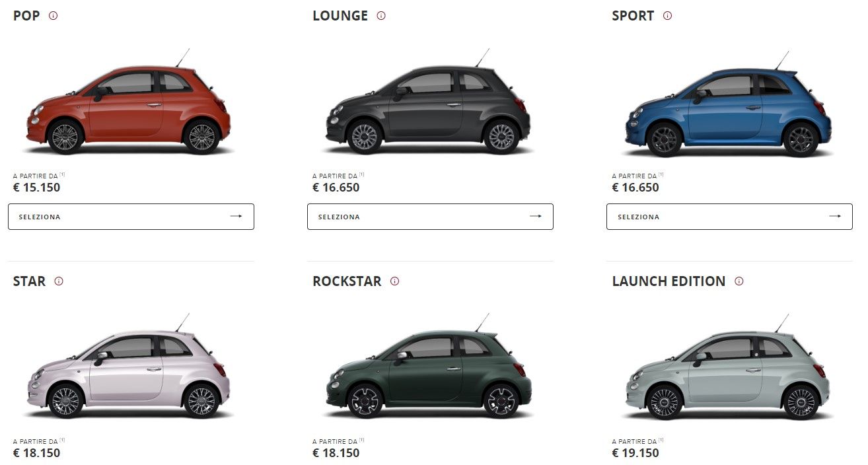Open info icon next to LOUNGE
This screenshot has height=465, width=868.
coord(381,16)
